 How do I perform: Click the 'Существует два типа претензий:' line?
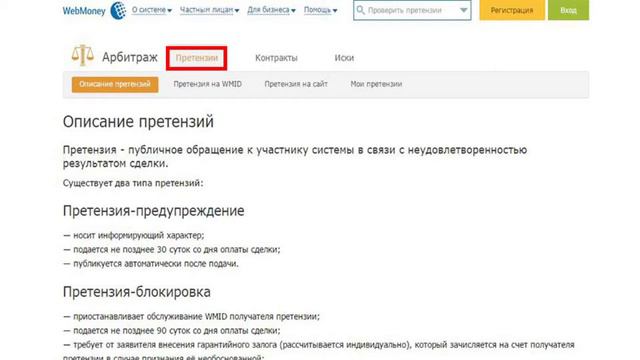coord(133,183)
